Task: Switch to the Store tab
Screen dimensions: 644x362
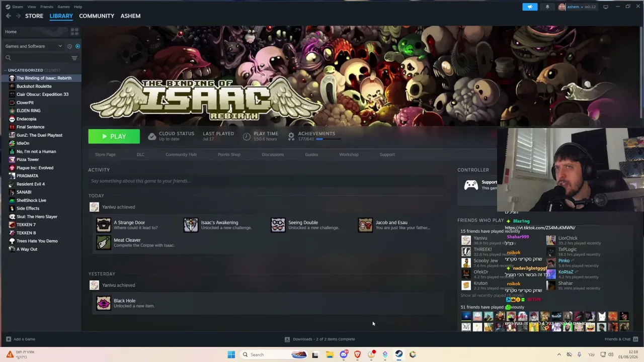Action: [x=34, y=16]
